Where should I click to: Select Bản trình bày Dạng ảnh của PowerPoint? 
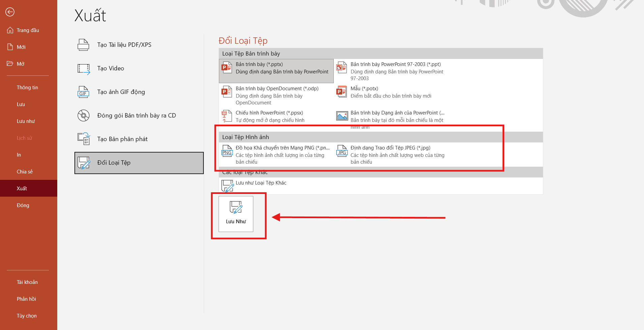(x=391, y=120)
